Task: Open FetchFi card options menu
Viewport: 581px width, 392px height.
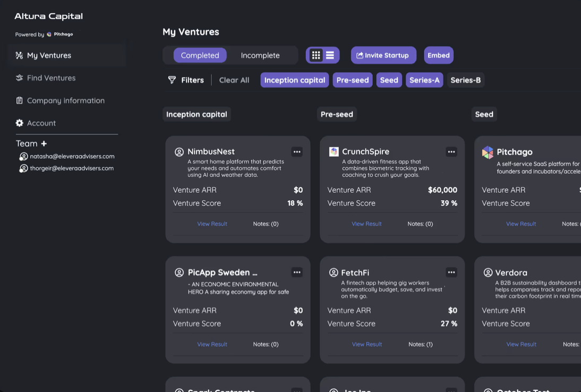Action: (x=451, y=272)
